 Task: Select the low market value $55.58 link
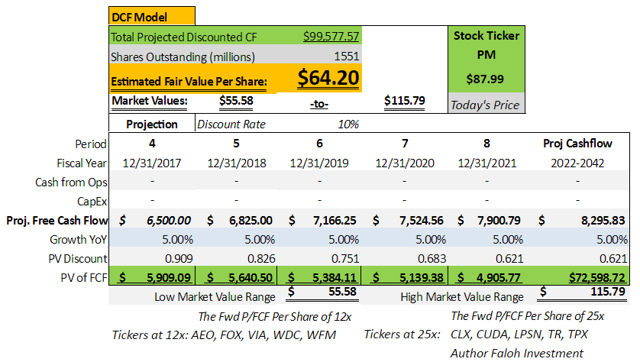(236, 101)
